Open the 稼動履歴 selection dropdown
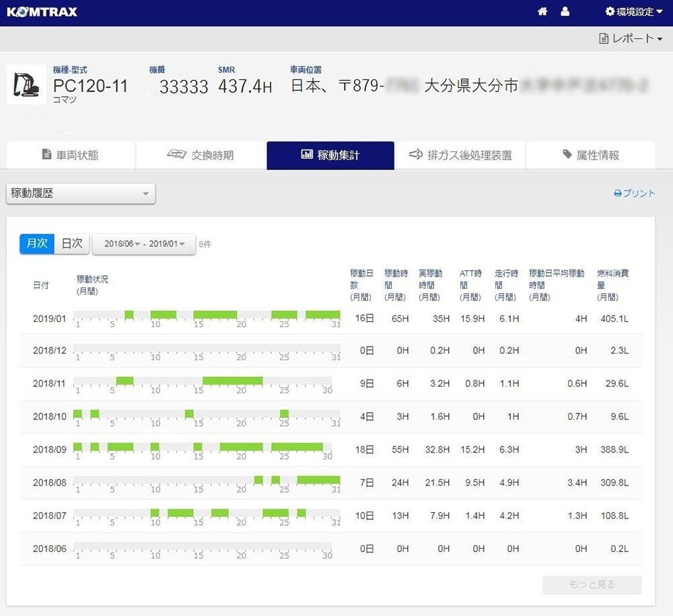The height and width of the screenshot is (616, 673). click(81, 194)
